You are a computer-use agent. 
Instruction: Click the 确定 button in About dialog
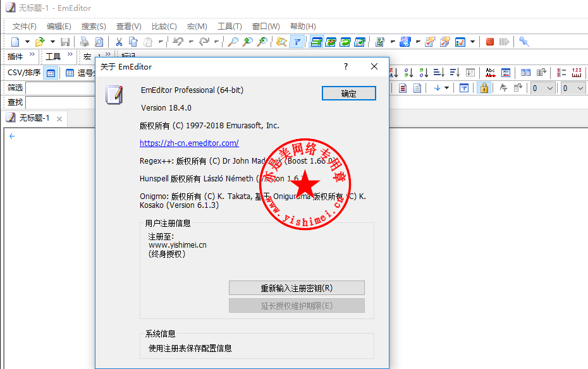(349, 94)
